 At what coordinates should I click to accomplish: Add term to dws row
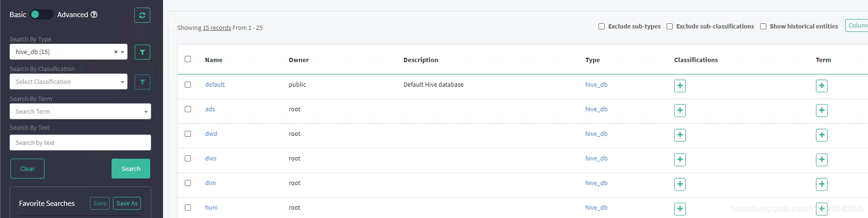821,159
